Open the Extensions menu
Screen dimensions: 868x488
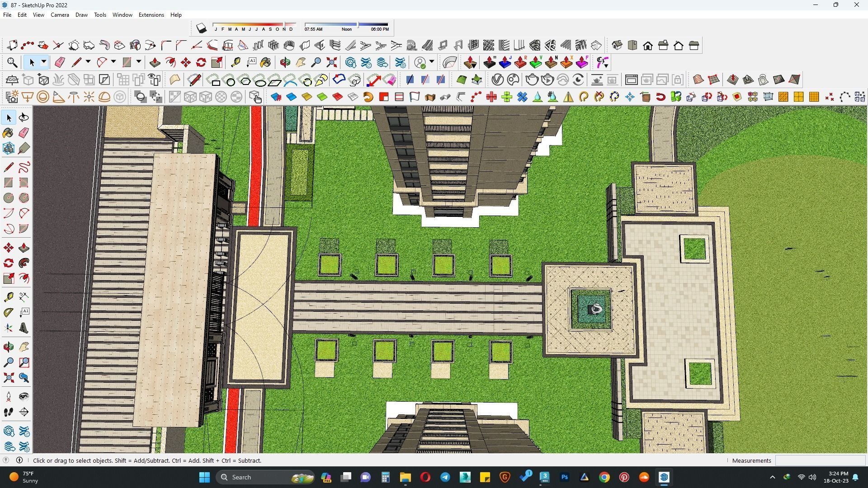click(x=151, y=15)
